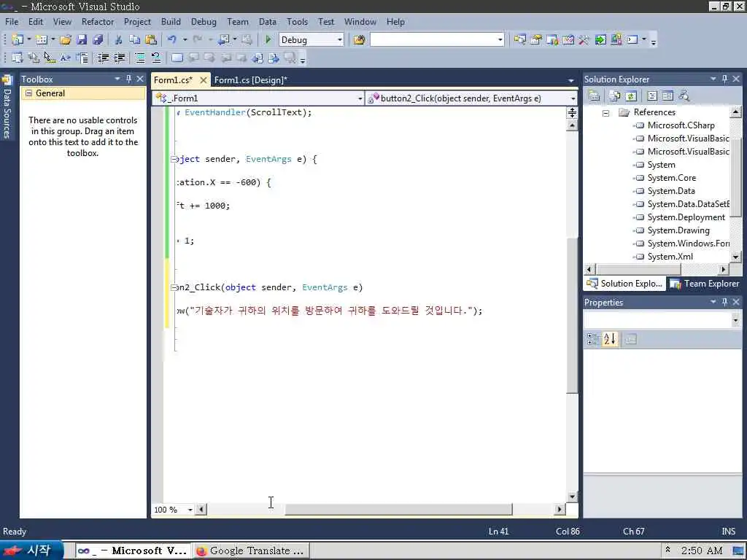
Task: Close the Form1.cs* editor tab
Action: pyautogui.click(x=204, y=80)
